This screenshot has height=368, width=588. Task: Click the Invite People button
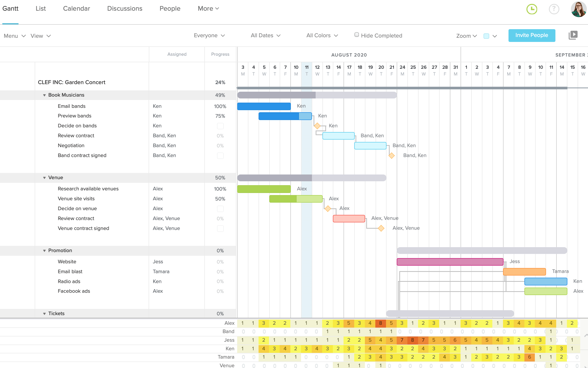[x=532, y=35]
